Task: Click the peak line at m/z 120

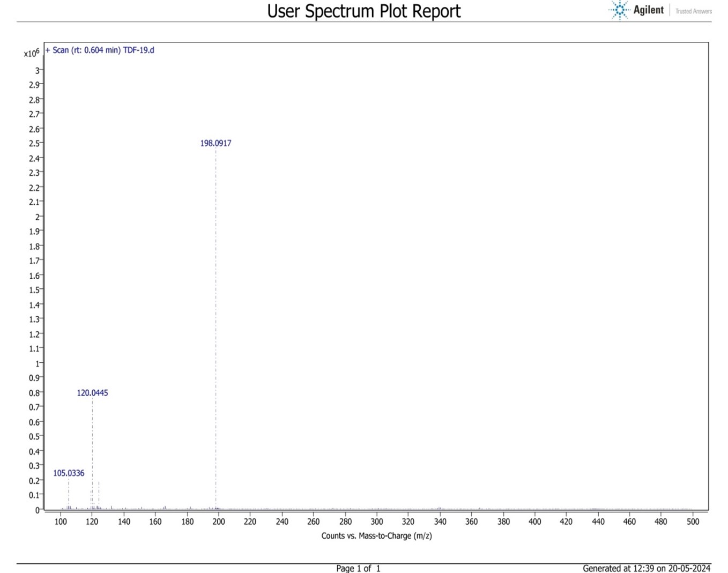Action: click(92, 456)
